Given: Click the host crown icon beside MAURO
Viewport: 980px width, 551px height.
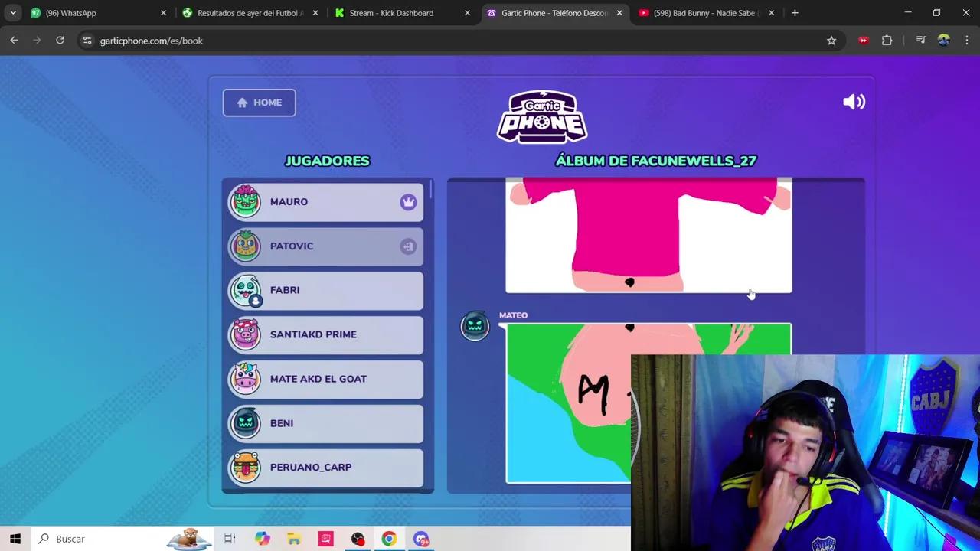Looking at the screenshot, I should pyautogui.click(x=408, y=201).
